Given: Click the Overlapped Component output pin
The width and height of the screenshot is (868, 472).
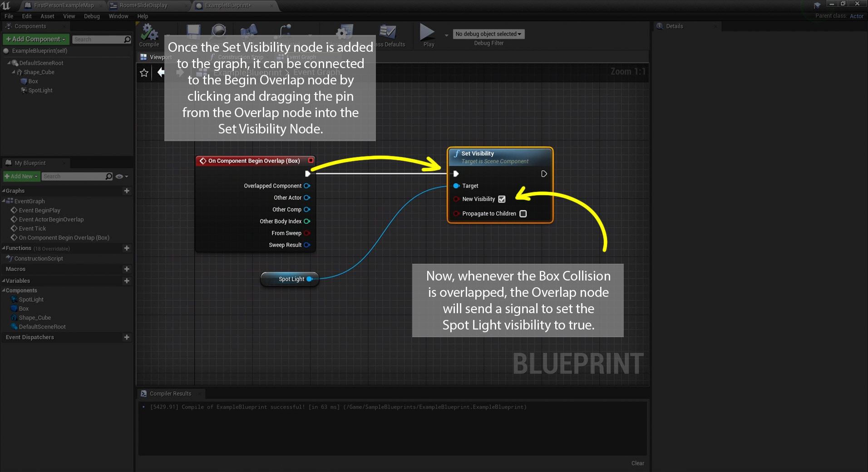Looking at the screenshot, I should (307, 186).
